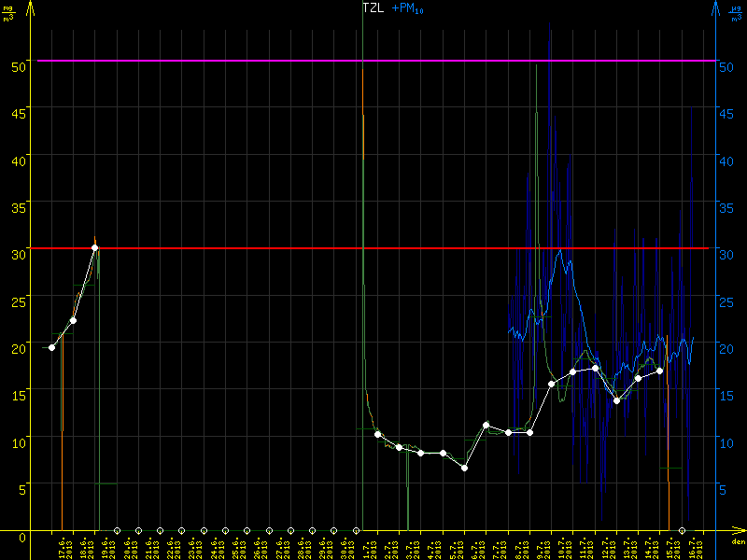Click the yellow unit label at top left
The image size is (747, 560).
[8, 12]
